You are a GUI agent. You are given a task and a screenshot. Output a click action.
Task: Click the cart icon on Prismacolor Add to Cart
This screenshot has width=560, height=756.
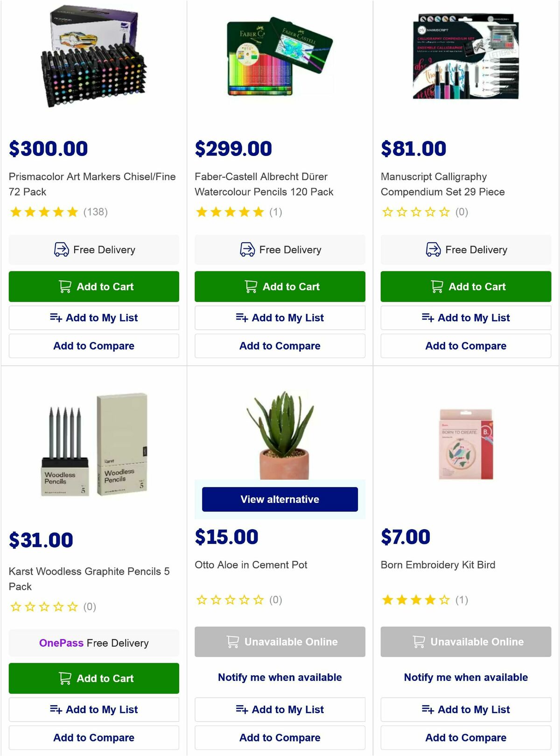point(65,286)
